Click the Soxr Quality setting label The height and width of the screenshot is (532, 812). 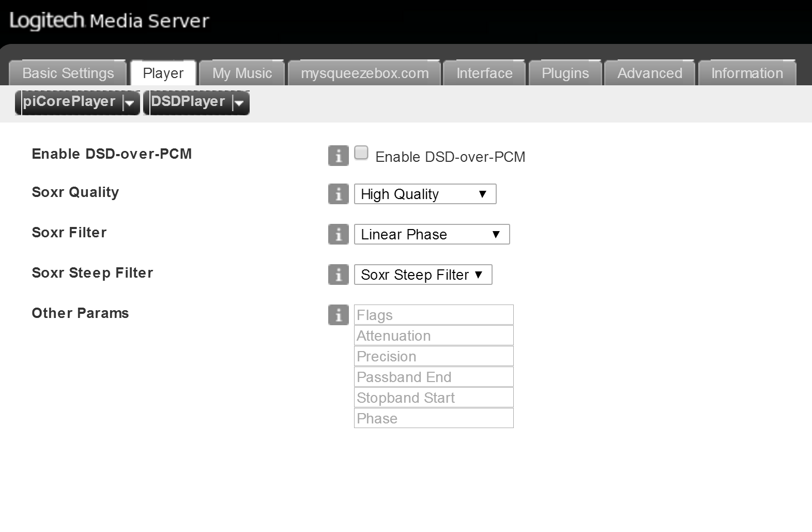coord(75,192)
